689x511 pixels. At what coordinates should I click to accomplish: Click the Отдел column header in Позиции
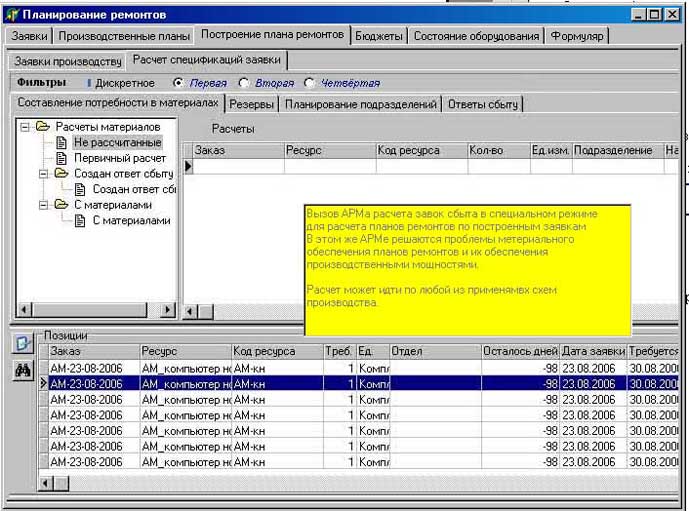pyautogui.click(x=435, y=351)
